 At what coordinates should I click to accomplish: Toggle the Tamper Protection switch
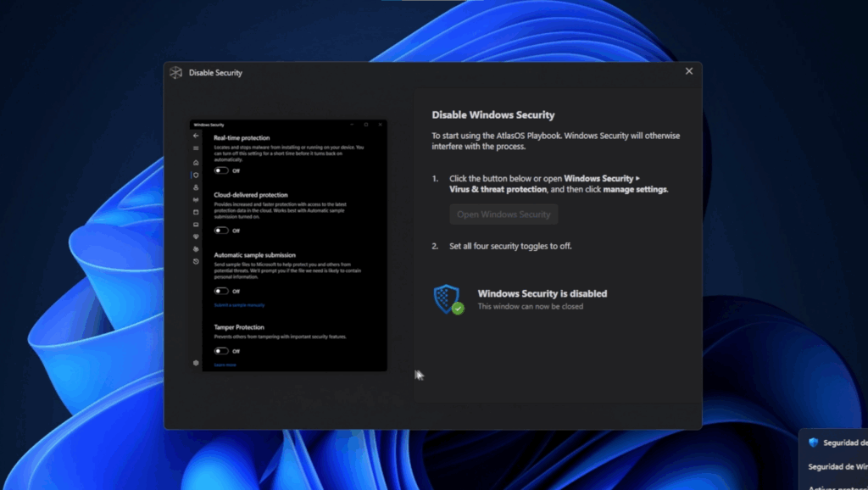(x=224, y=350)
